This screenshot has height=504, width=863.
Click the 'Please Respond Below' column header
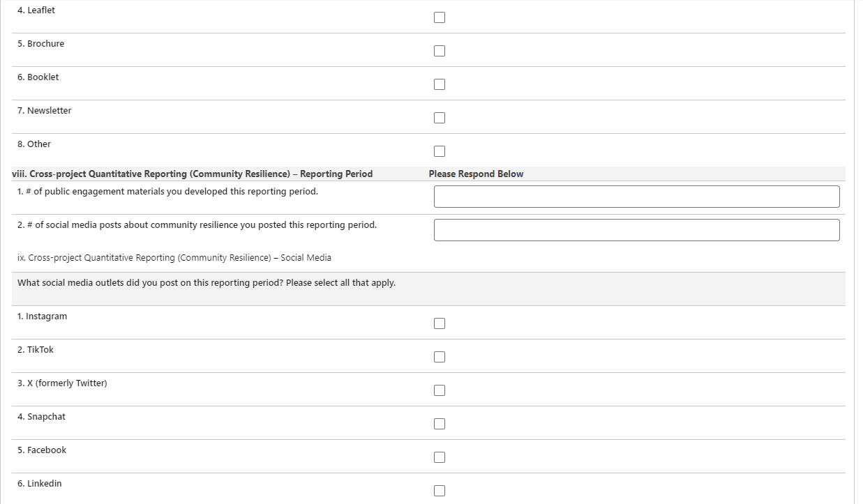pyautogui.click(x=476, y=174)
